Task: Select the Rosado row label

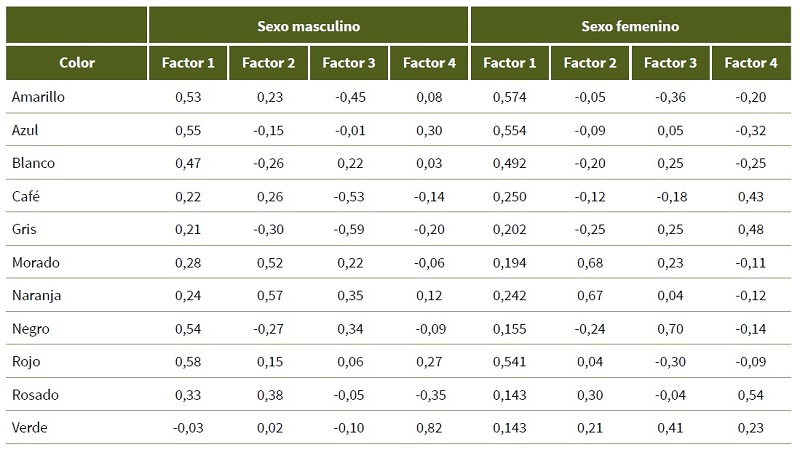Action: coord(35,394)
